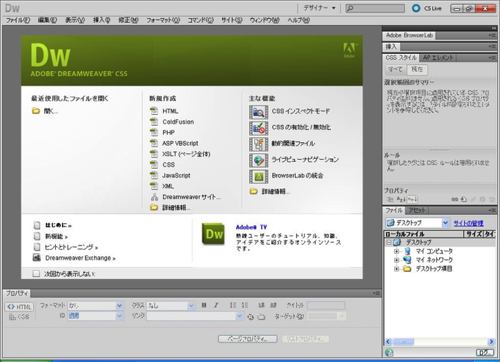Click the open folder icon under recent files
The height and width of the screenshot is (362, 500).
[x=36, y=111]
